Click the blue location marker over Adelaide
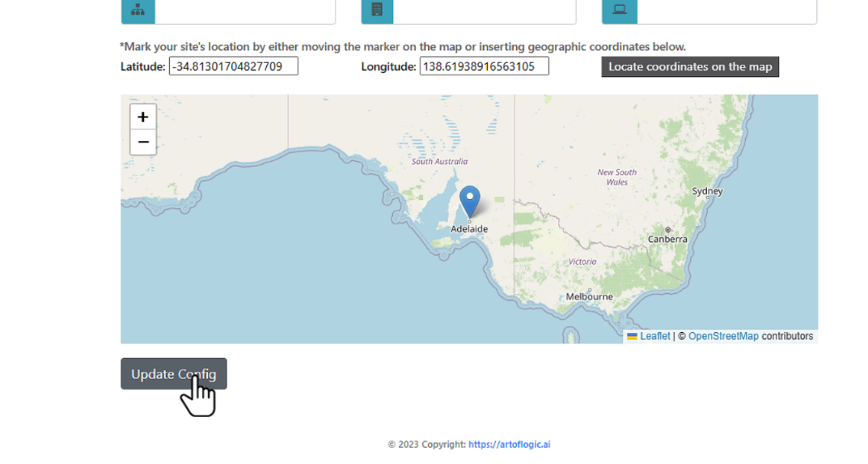Screen dimensions: 868x464 [x=469, y=200]
